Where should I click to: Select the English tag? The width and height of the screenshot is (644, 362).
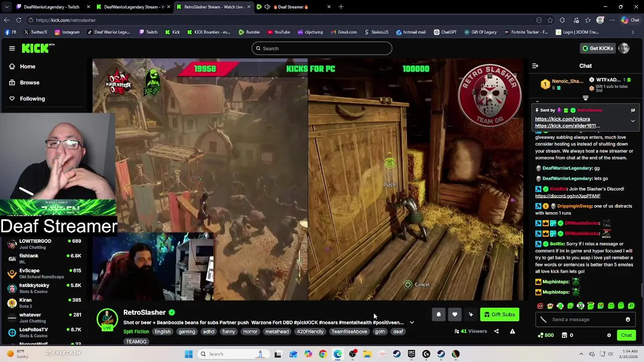163,332
